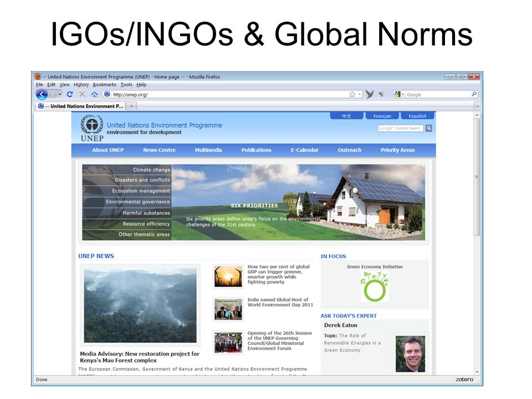The width and height of the screenshot is (532, 399).
Task: Open the Multimedia navigation item
Action: [208, 150]
